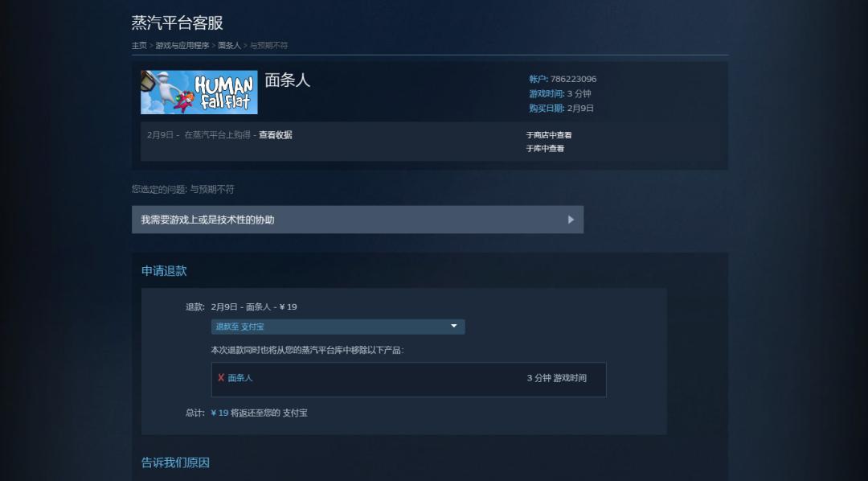Expand 我需要游戏上或是技术性的协助 option
Screen dimensions: 868x481
[x=358, y=220]
